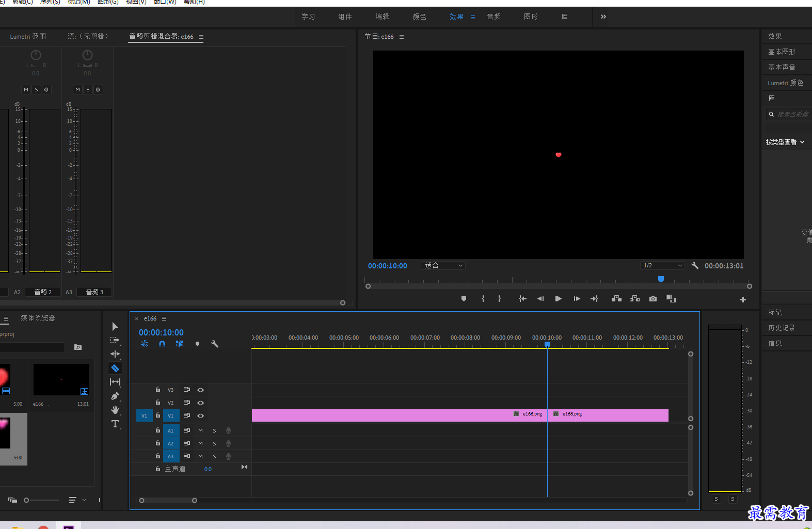
Task: Expand workspace overflow chevrons
Action: coord(603,17)
